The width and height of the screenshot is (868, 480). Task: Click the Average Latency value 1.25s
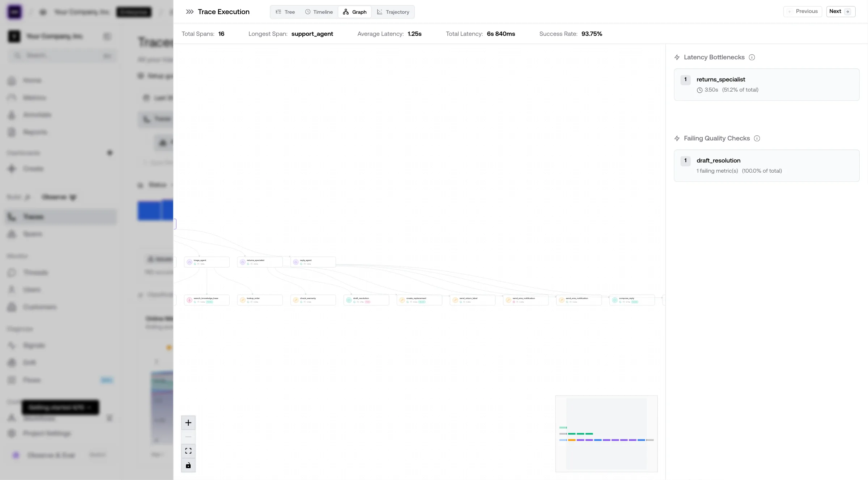click(414, 34)
